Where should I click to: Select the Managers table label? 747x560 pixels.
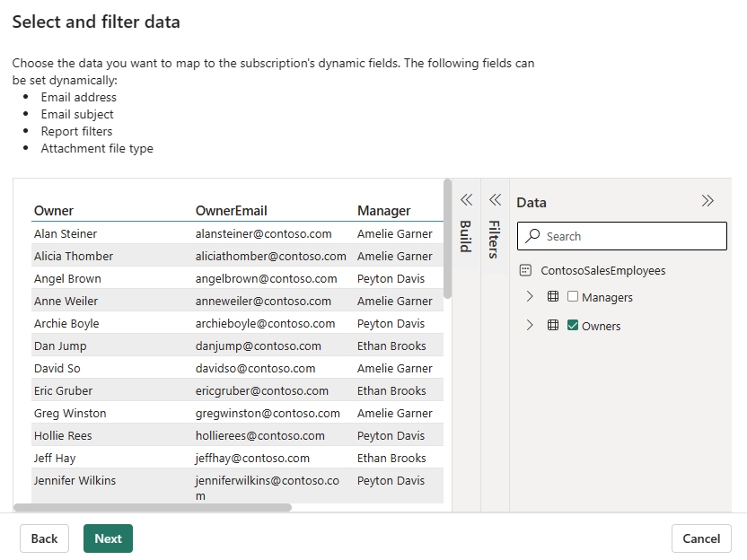[607, 297]
